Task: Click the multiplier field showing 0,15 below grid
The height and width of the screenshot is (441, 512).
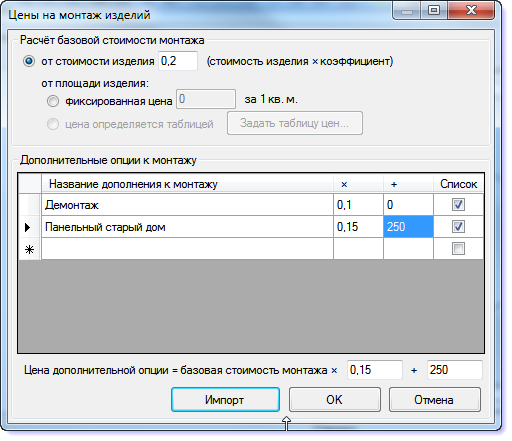Action: point(375,370)
